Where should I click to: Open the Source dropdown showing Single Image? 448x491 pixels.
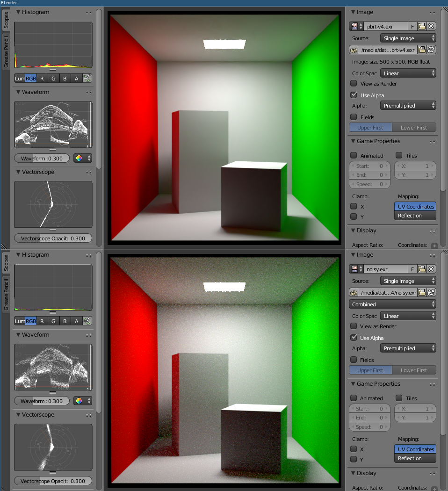coord(408,38)
